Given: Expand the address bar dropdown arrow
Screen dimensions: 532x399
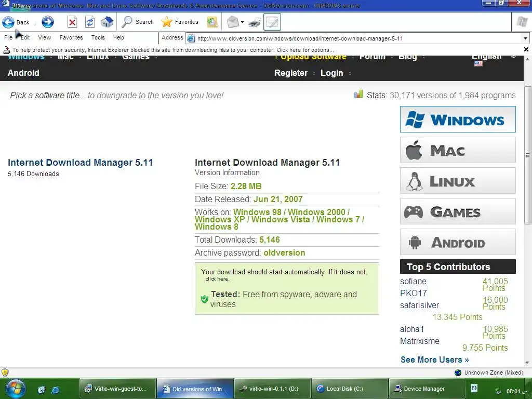Looking at the screenshot, I should 525,38.
